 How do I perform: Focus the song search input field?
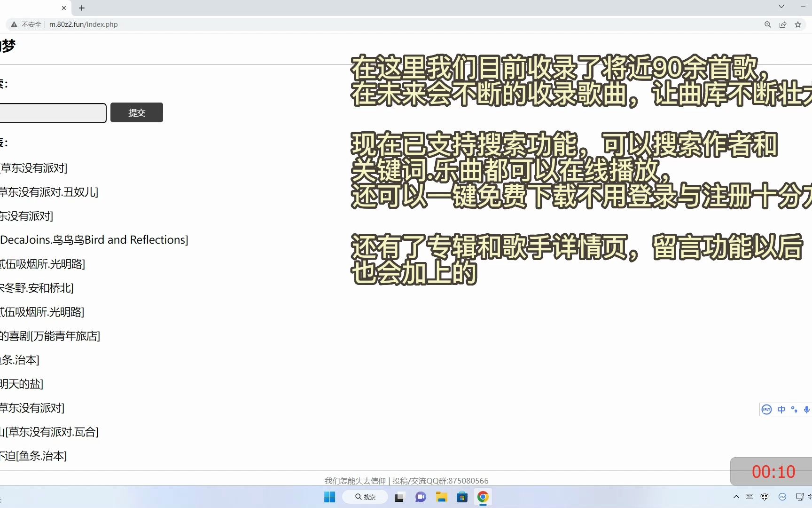(x=53, y=113)
